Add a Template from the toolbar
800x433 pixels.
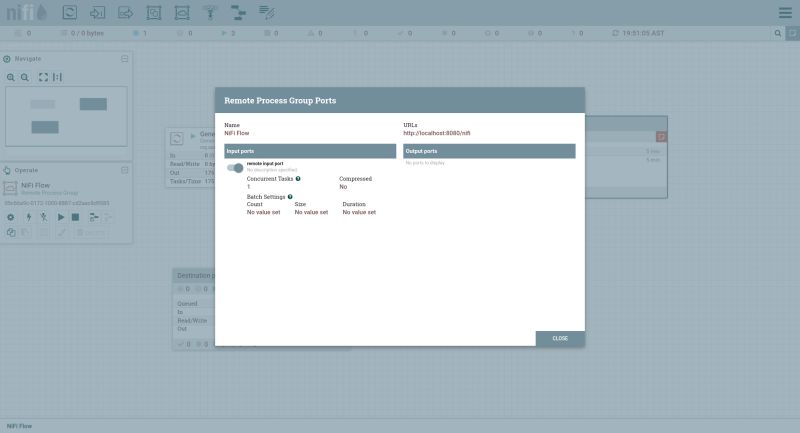(x=238, y=12)
